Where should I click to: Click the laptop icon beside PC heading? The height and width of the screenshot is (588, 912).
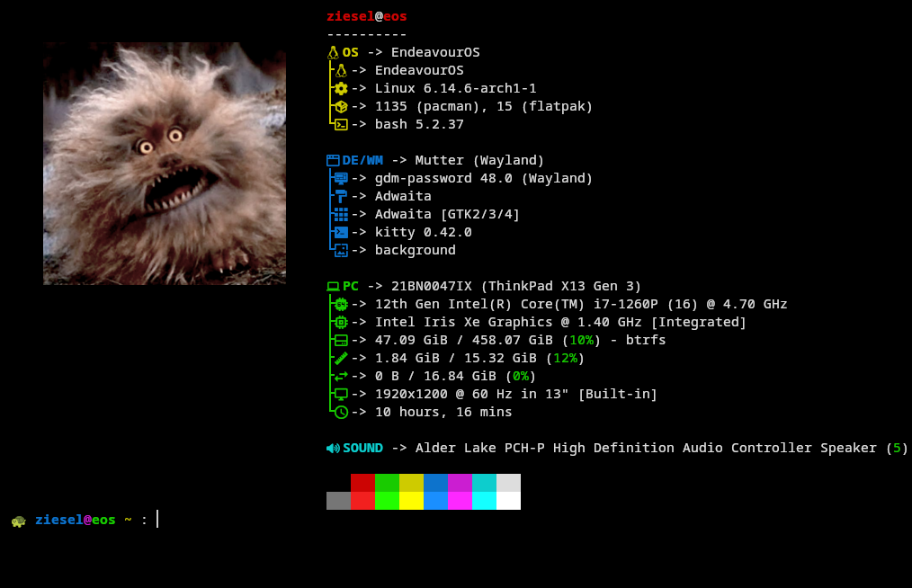pos(333,286)
